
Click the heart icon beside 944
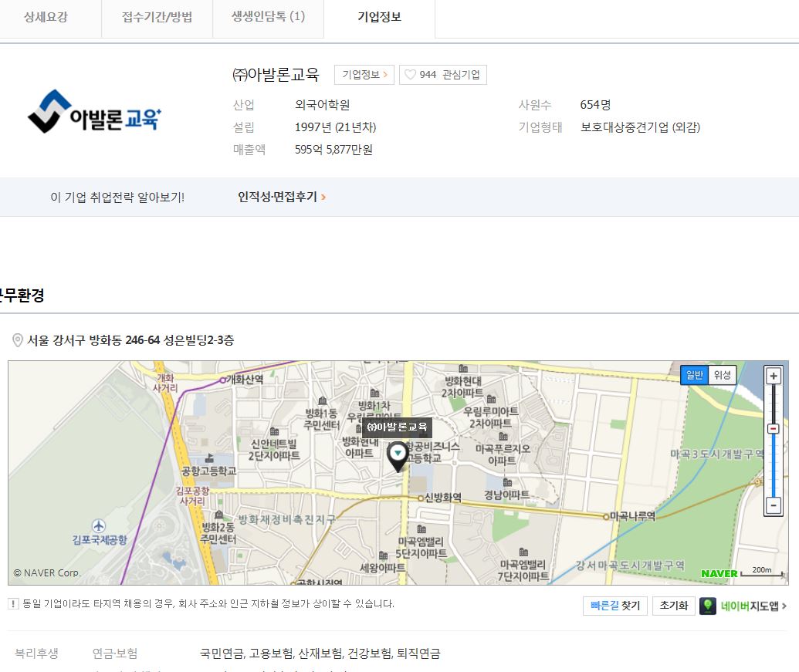point(410,75)
